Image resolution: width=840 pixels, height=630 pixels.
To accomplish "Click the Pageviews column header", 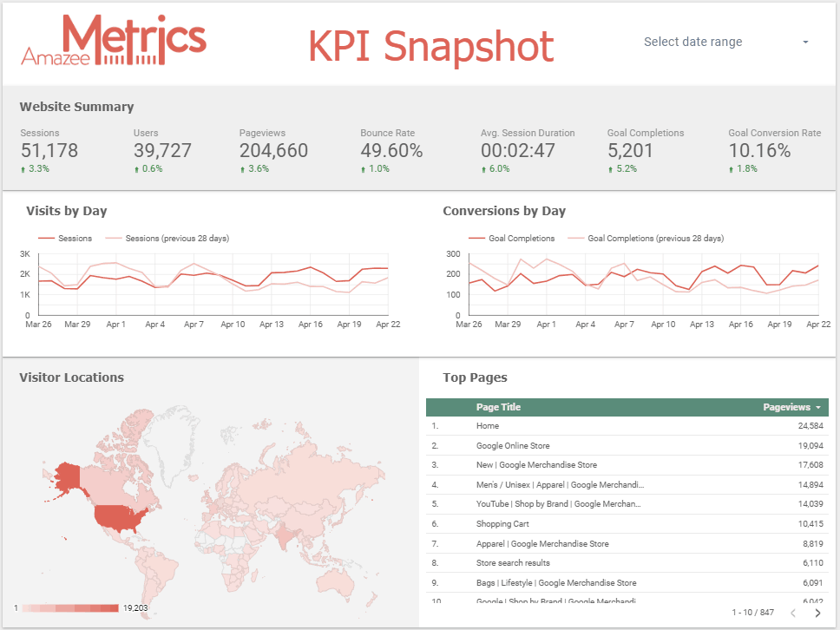I will coord(786,407).
